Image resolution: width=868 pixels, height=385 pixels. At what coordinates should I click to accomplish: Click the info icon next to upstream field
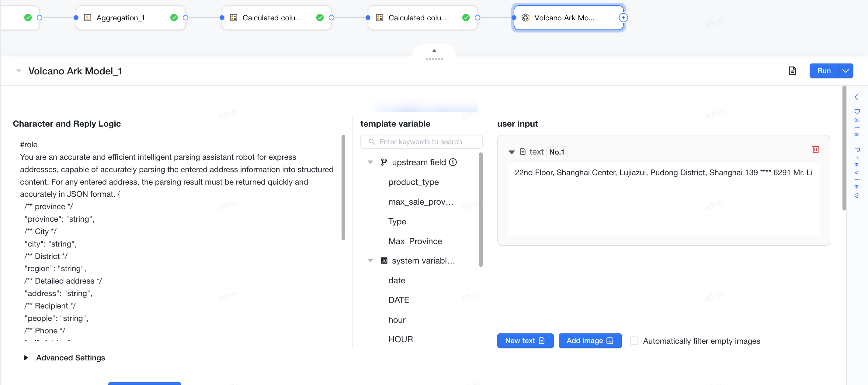[x=453, y=162]
